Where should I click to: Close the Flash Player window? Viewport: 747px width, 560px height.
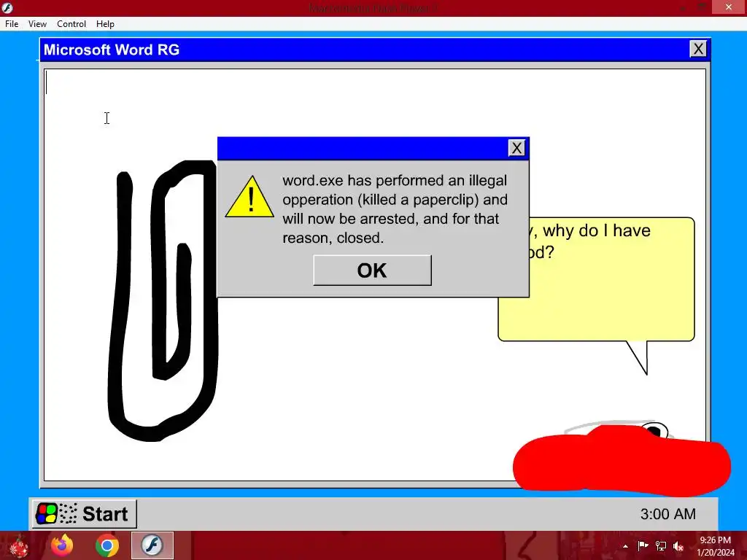pyautogui.click(x=729, y=7)
